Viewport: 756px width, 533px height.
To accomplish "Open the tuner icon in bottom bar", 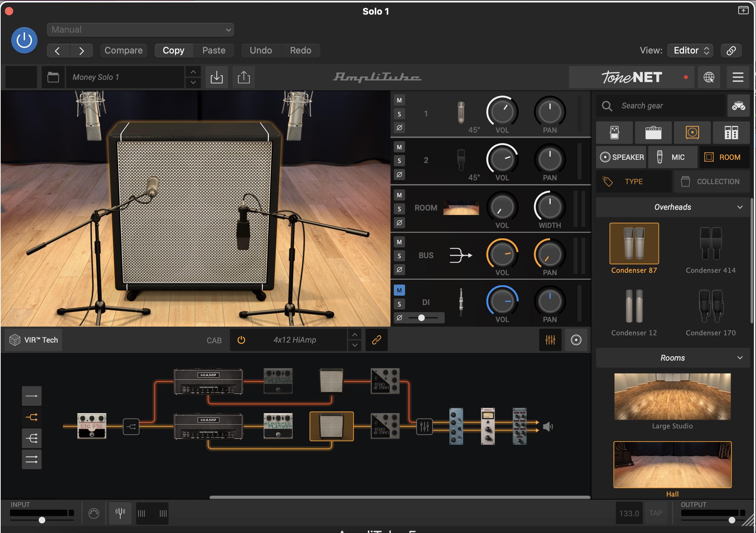I will click(120, 513).
